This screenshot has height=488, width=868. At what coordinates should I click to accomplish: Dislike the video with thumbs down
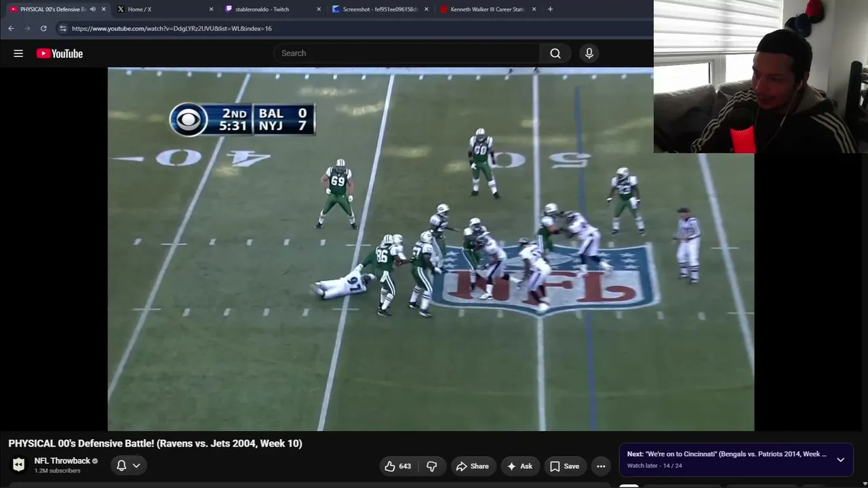(x=431, y=466)
